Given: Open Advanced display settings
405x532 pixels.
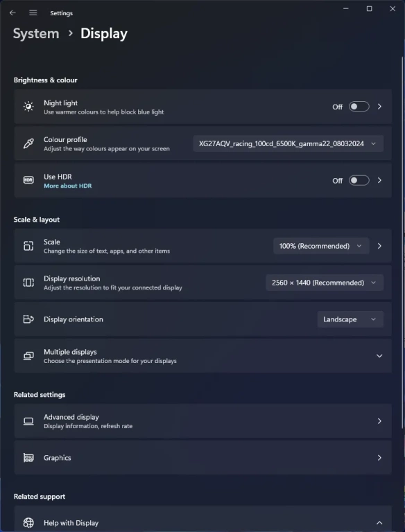Looking at the screenshot, I should click(x=203, y=420).
